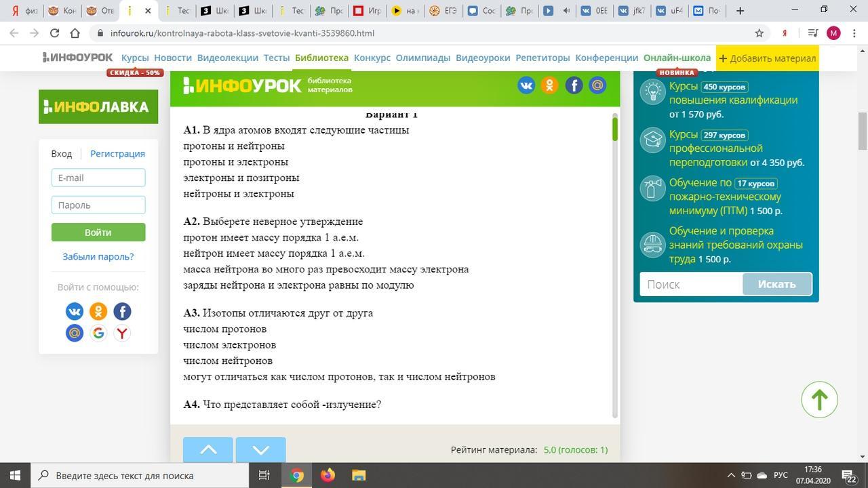Open the Chrome profile avatar M
Screen dimensions: 868x488
pos(833,33)
